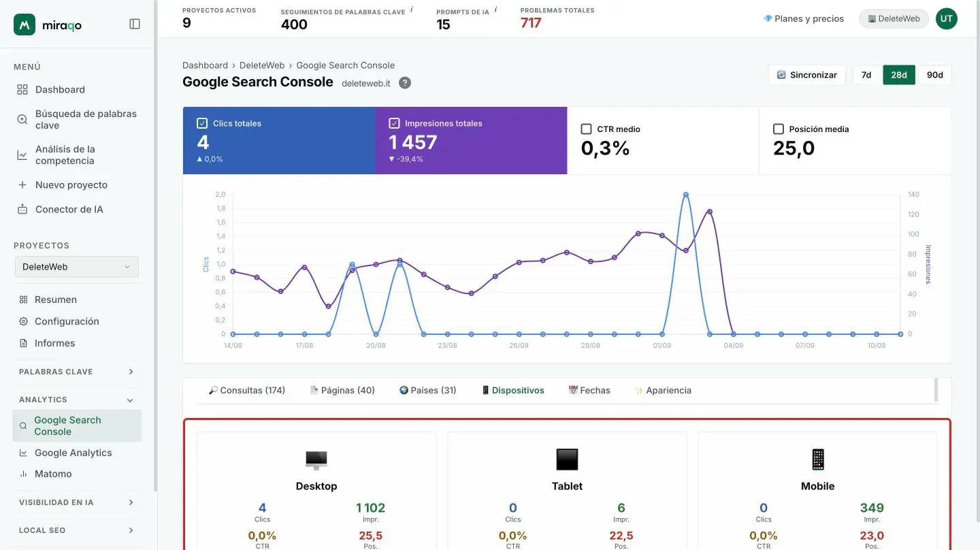Open help question mark next to deleteweb.it
Screen dimensions: 980x550
pyautogui.click(x=404, y=83)
